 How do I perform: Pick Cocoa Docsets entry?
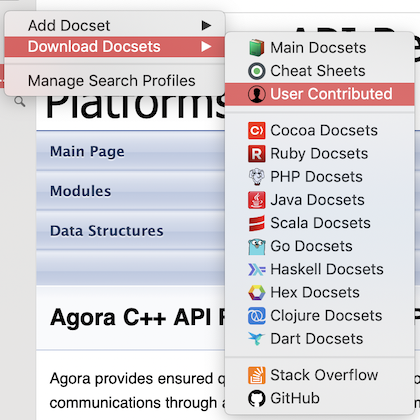coord(320,130)
